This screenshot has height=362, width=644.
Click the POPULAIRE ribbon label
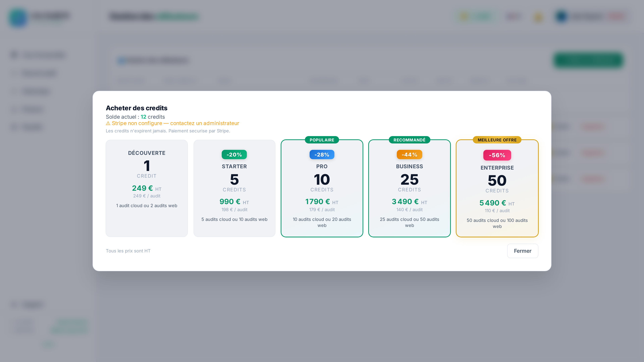coord(322,140)
